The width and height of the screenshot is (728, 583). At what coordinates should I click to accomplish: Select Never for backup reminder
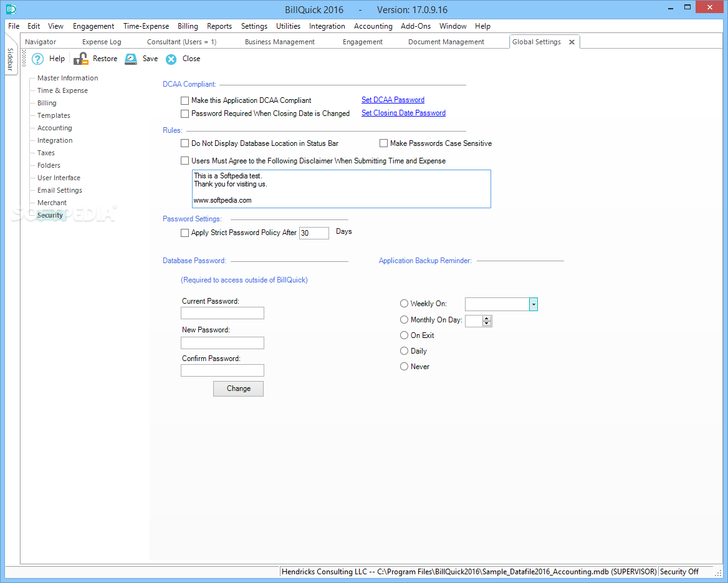click(x=404, y=367)
